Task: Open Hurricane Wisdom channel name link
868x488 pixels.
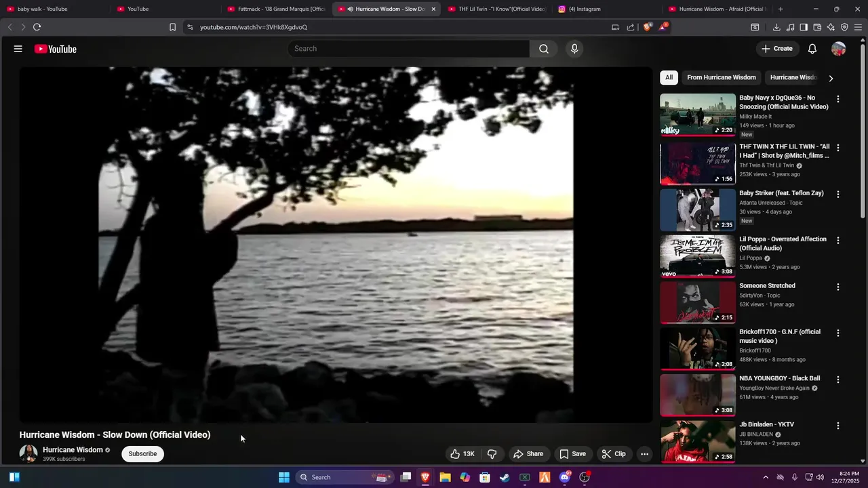Action: 73,450
